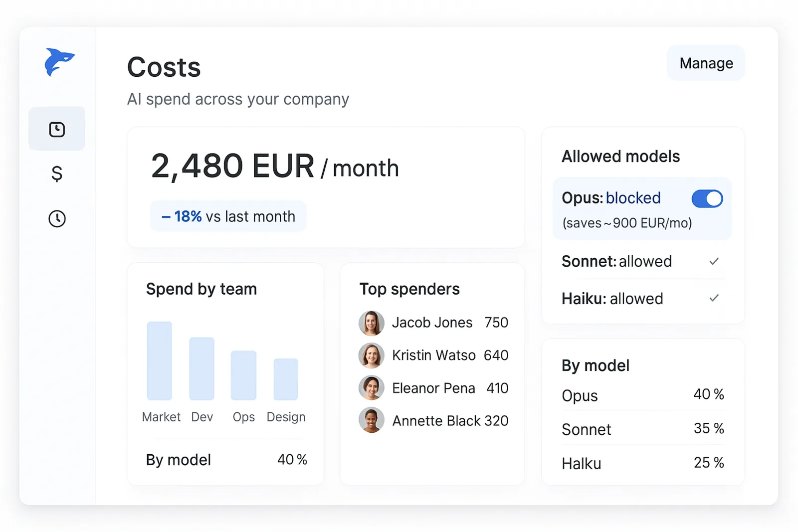This screenshot has width=798, height=532.
Task: Select Kristin Watso name
Action: point(433,355)
